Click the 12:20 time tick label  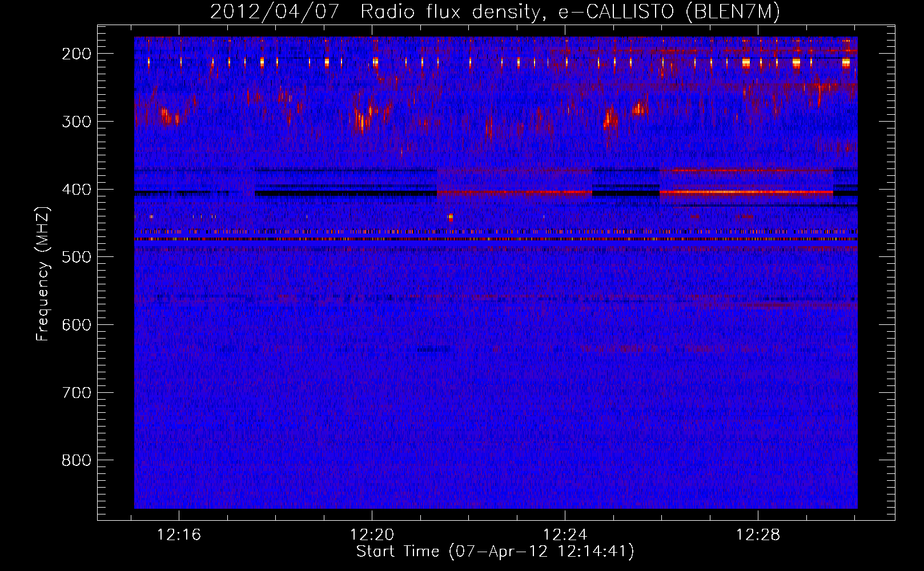372,535
